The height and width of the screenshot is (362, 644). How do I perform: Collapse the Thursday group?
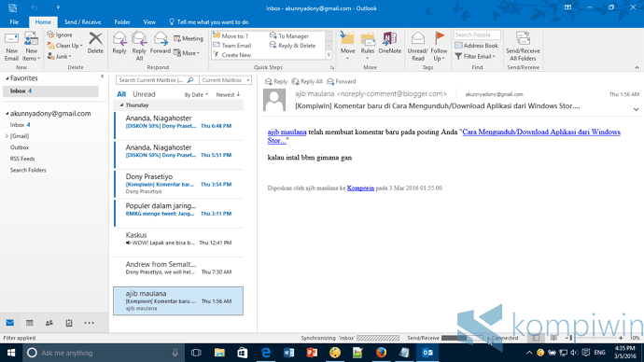(x=121, y=105)
